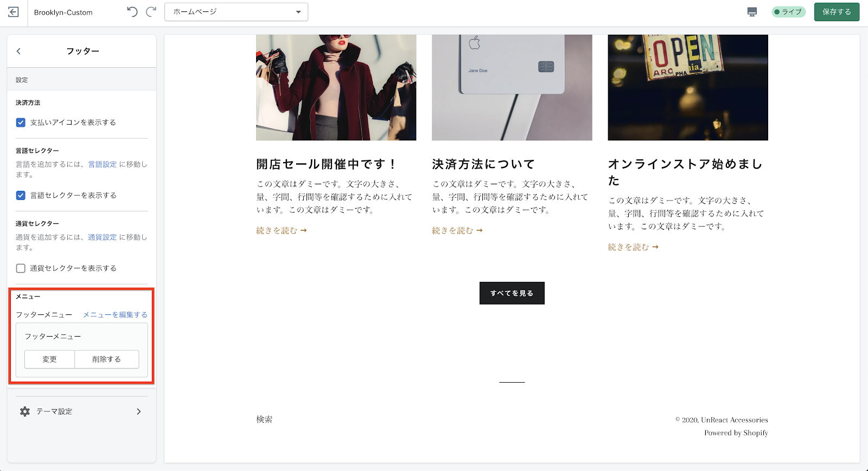Click the view all blog posts button

click(x=512, y=293)
